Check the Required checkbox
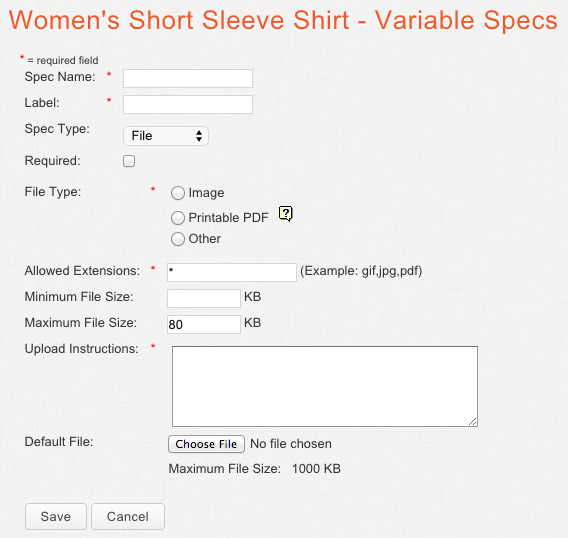 (x=129, y=161)
